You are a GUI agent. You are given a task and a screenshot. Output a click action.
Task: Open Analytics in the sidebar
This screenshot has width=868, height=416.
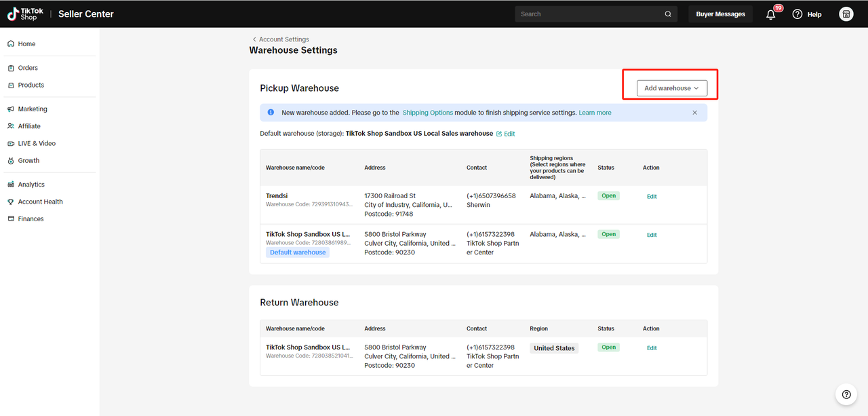31,185
